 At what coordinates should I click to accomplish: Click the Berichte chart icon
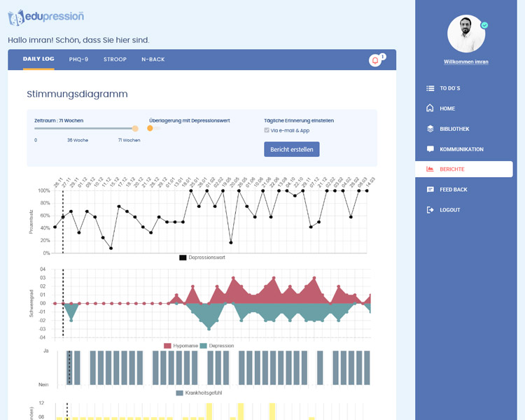430,169
